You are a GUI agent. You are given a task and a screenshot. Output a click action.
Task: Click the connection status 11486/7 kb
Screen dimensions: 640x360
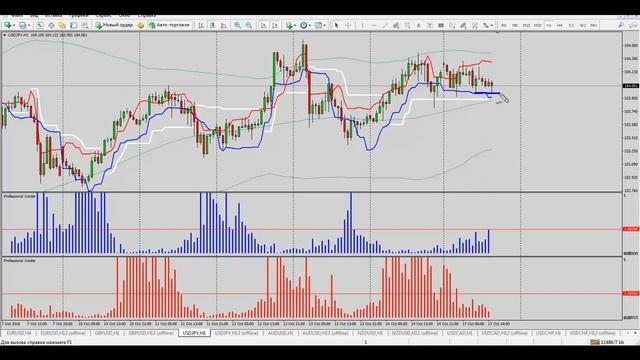click(607, 342)
